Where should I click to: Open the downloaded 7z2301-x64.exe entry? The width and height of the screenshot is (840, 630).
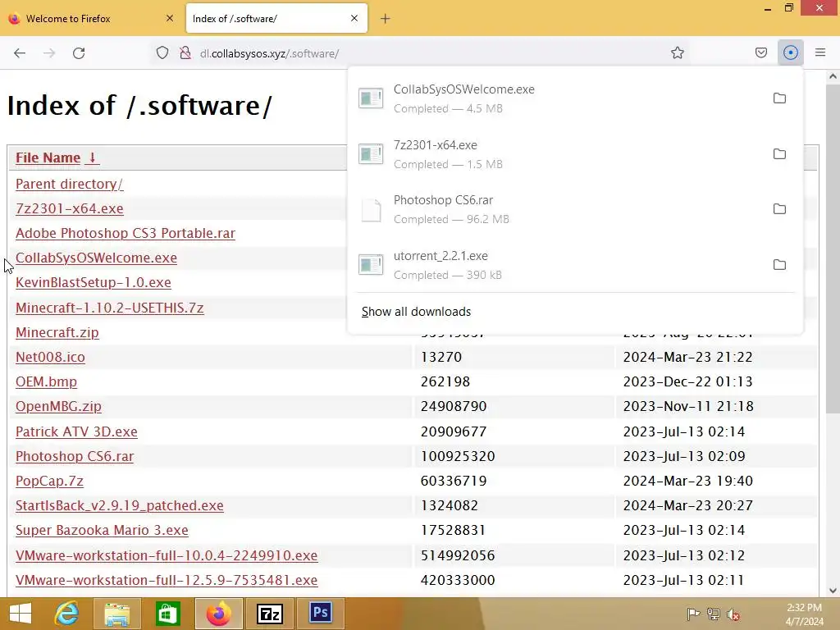tap(558, 154)
